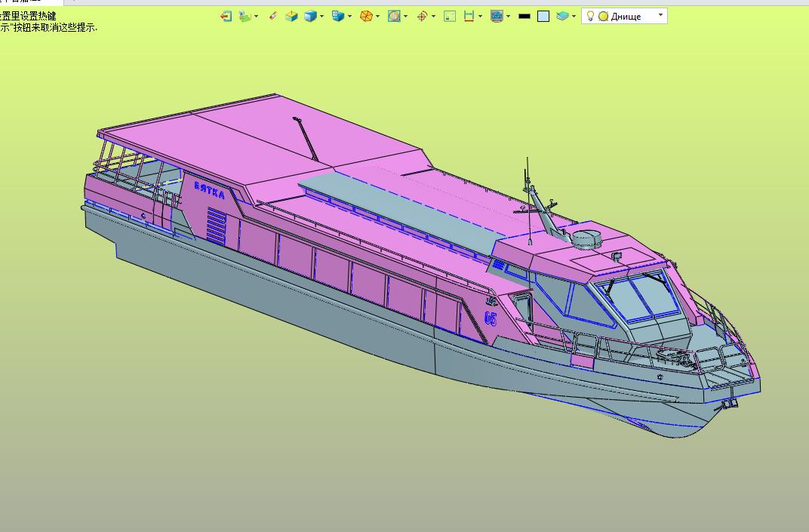The height and width of the screenshot is (532, 809).
Task: Click the yellow-topped box display icon
Action: click(291, 16)
